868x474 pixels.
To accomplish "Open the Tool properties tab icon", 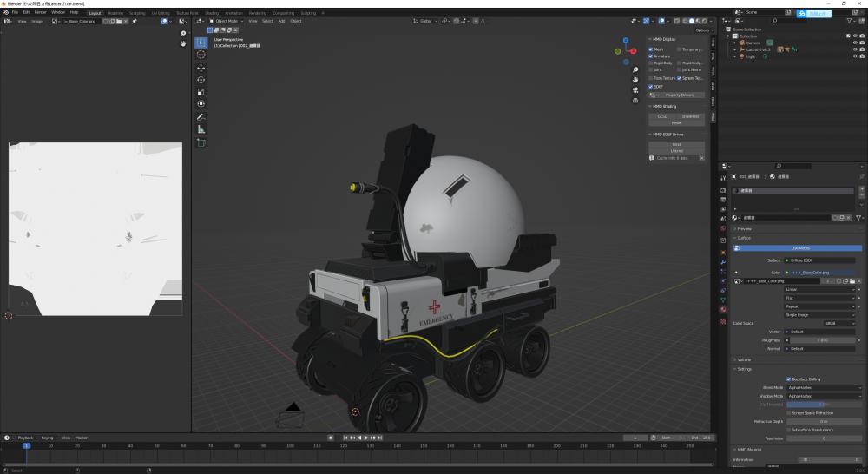I will click(x=723, y=178).
